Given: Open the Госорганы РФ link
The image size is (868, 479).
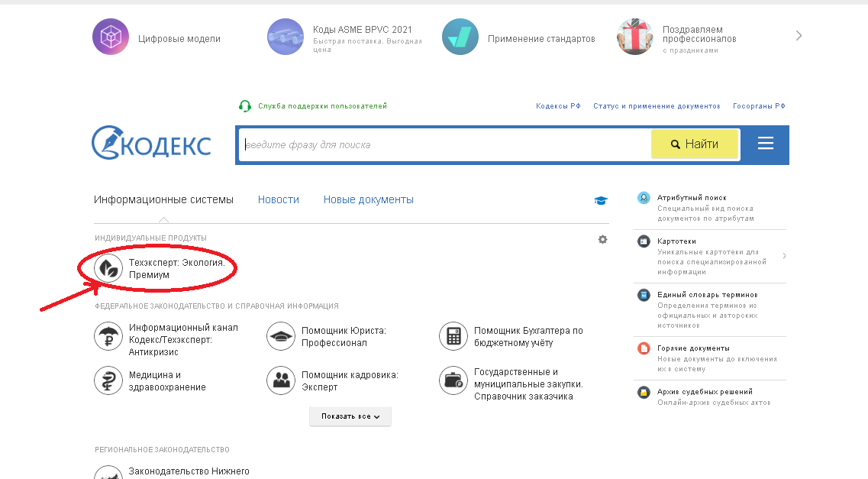Looking at the screenshot, I should [x=759, y=105].
